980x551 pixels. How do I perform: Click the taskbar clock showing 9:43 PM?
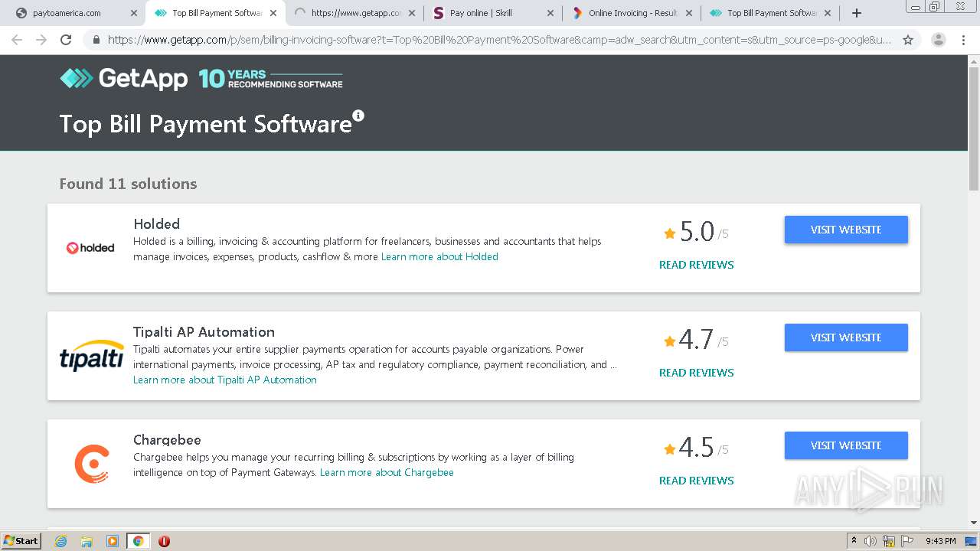point(940,541)
